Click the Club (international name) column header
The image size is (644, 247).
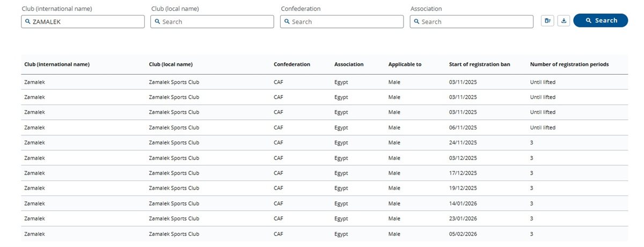tap(57, 64)
